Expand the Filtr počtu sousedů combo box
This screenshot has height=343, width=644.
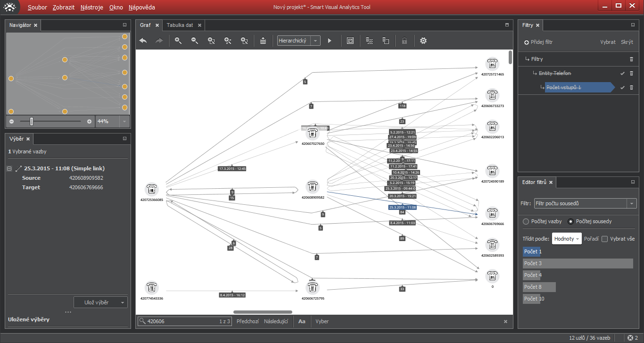pyautogui.click(x=631, y=204)
